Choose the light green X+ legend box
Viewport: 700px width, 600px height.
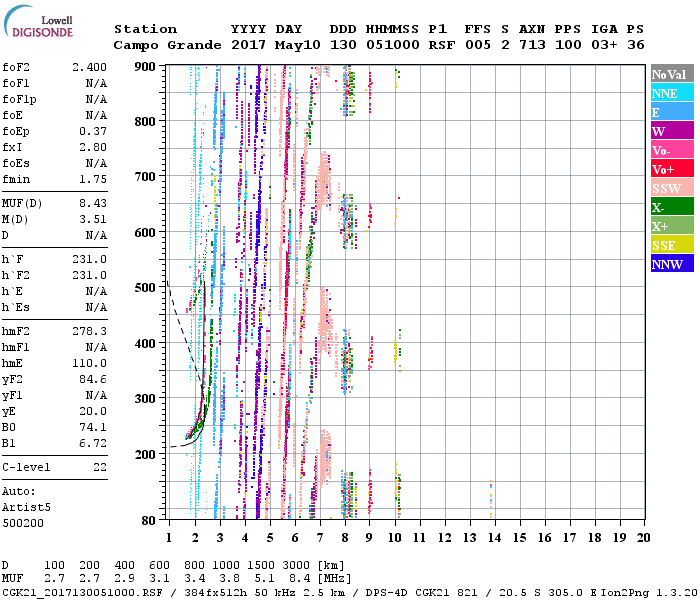click(671, 226)
